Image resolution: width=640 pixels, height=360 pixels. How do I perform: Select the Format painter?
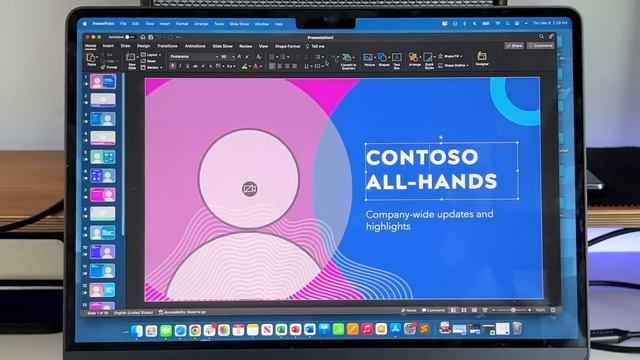pyautogui.click(x=109, y=67)
